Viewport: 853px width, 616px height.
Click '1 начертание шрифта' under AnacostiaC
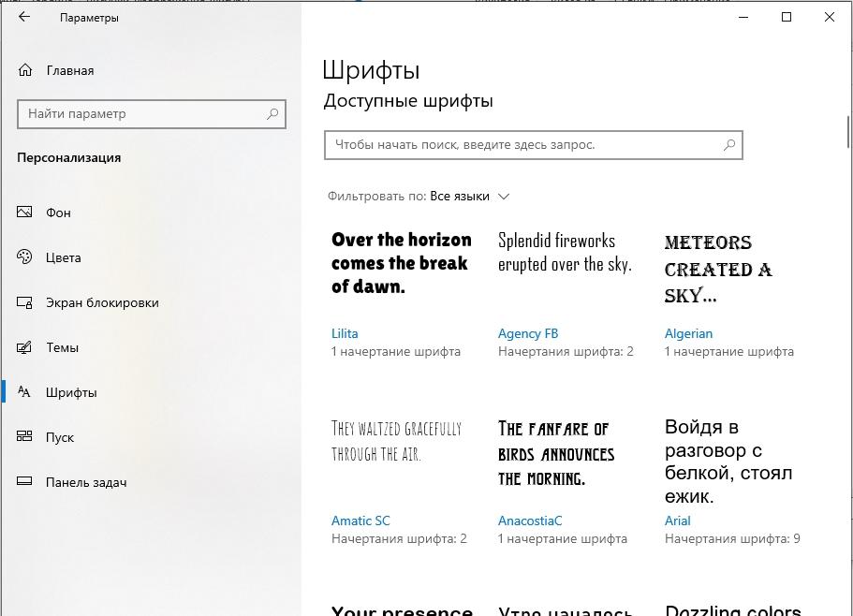(562, 539)
